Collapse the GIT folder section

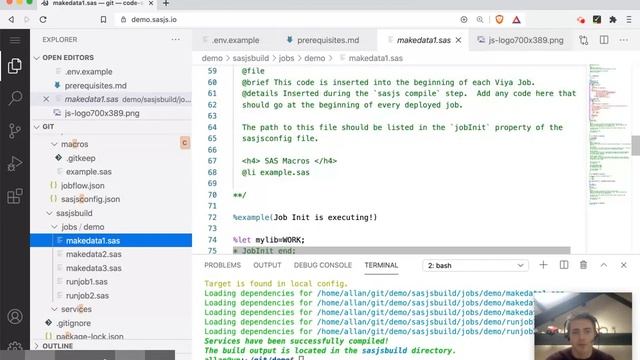[37, 127]
